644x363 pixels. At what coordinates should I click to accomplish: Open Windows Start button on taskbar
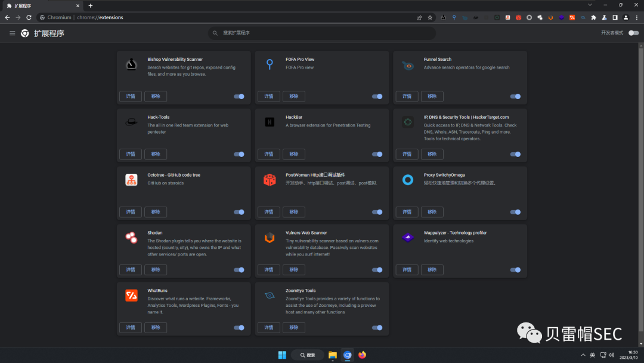[282, 355]
